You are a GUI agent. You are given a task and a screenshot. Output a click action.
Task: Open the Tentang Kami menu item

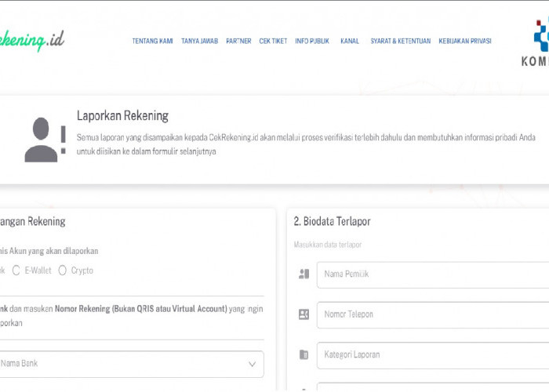[152, 41]
